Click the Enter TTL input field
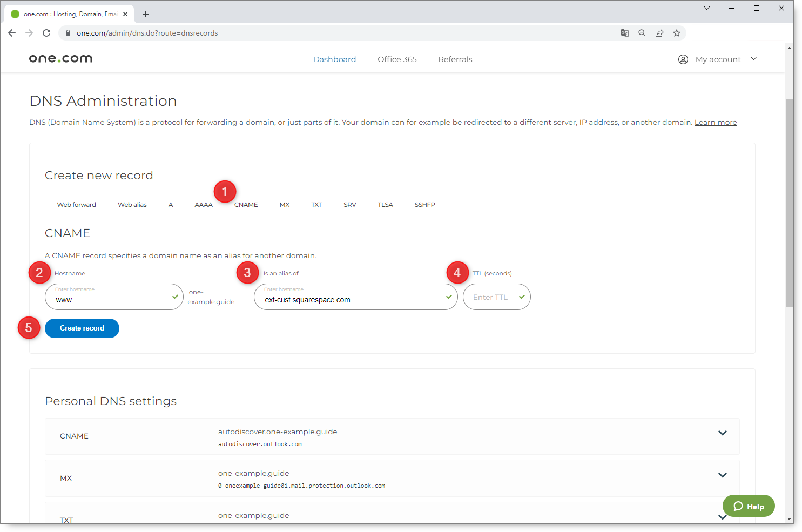Image resolution: width=802 pixels, height=532 pixels. pos(491,297)
